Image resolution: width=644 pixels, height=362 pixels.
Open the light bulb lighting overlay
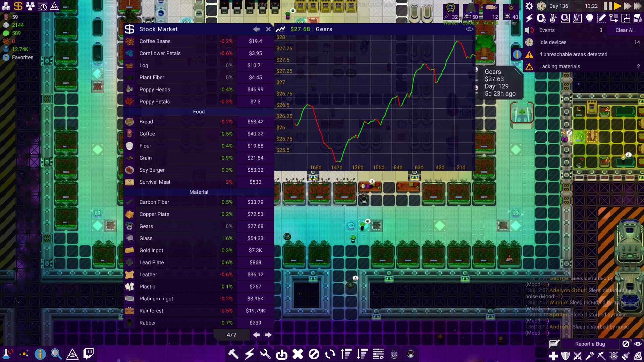tap(589, 18)
